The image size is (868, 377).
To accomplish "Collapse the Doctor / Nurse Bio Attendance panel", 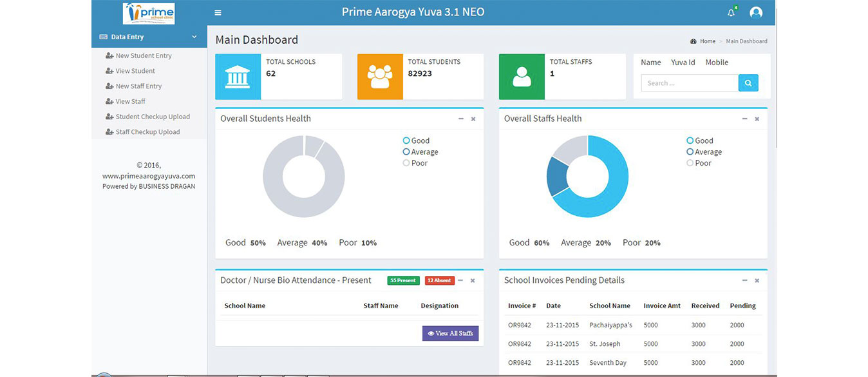I will coord(460,280).
